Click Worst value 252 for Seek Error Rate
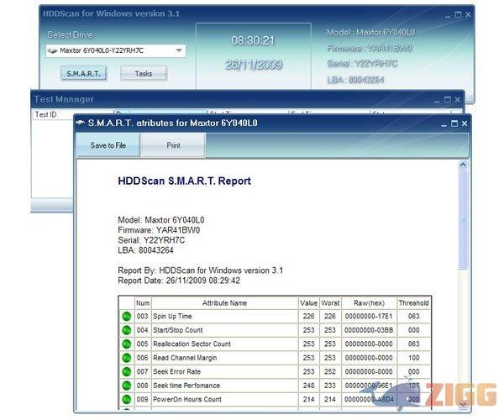Image resolution: width=504 pixels, height=420 pixels. tap(330, 371)
